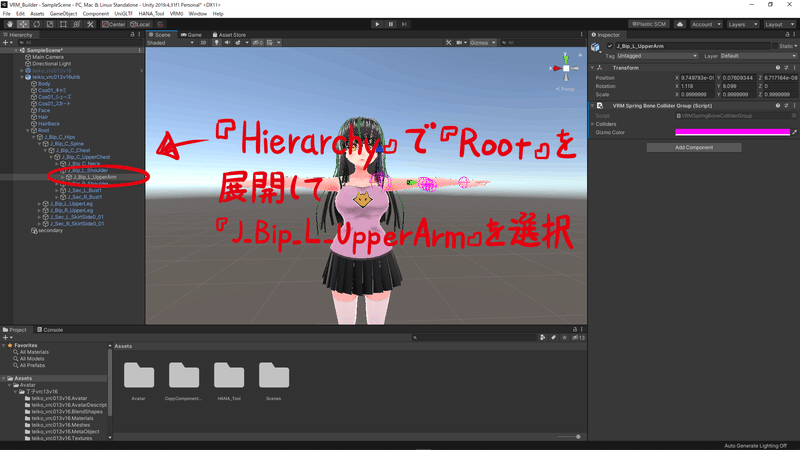800x450 pixels.
Task: Open the Transform component kebab menu
Action: pyautogui.click(x=794, y=68)
